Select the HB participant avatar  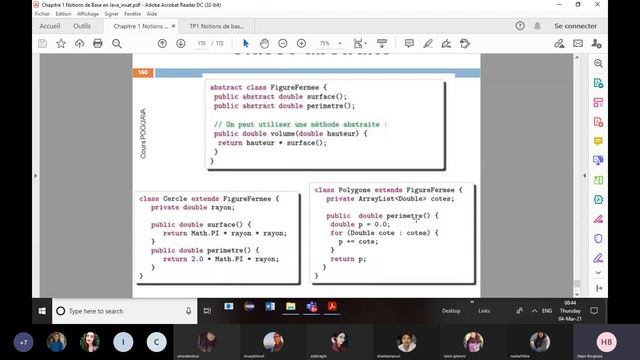607,342
